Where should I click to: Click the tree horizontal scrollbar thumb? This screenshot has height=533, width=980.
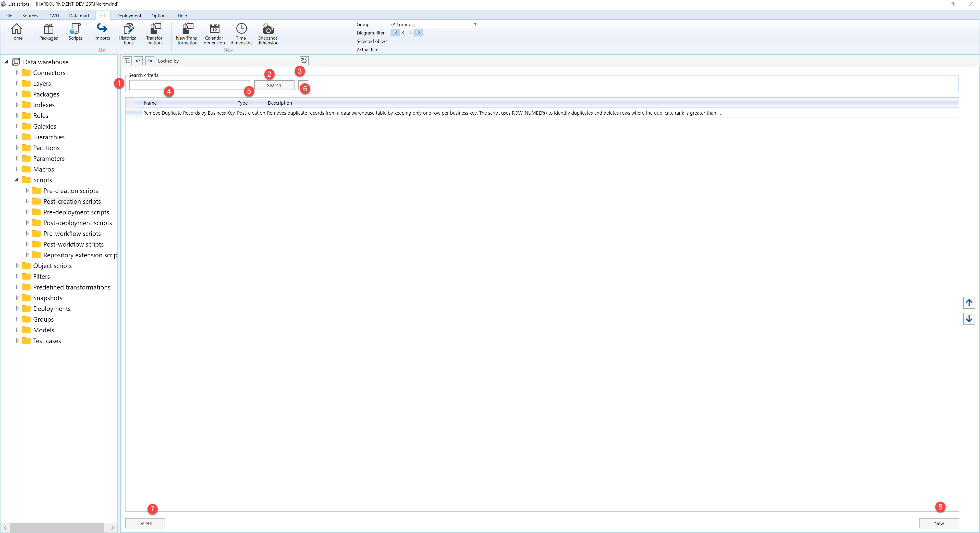(57, 528)
